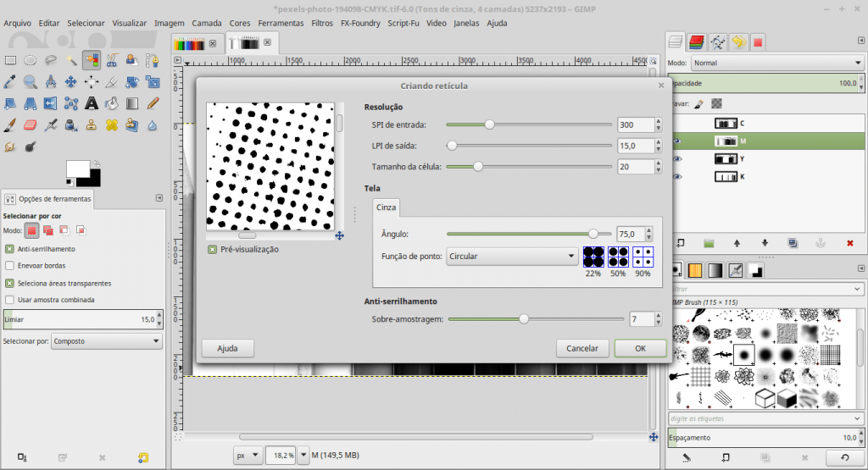
Task: Toggle the Pré-visualização checkbox
Action: (212, 249)
